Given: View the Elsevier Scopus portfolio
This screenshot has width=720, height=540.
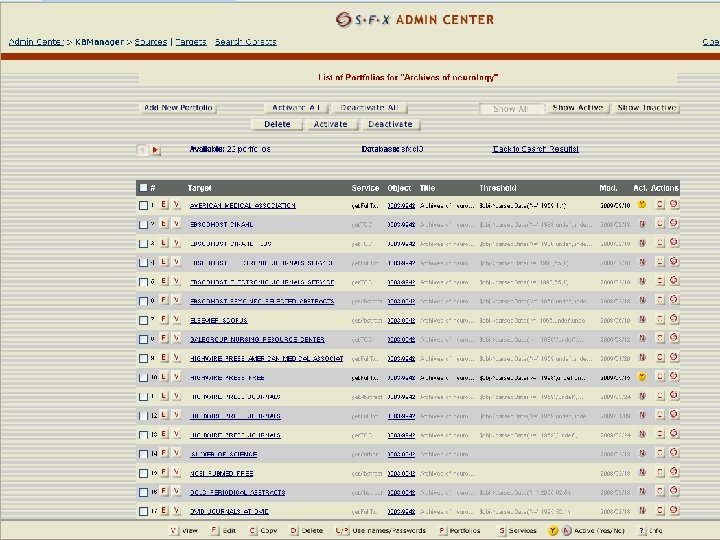Looking at the screenshot, I should click(x=176, y=320).
